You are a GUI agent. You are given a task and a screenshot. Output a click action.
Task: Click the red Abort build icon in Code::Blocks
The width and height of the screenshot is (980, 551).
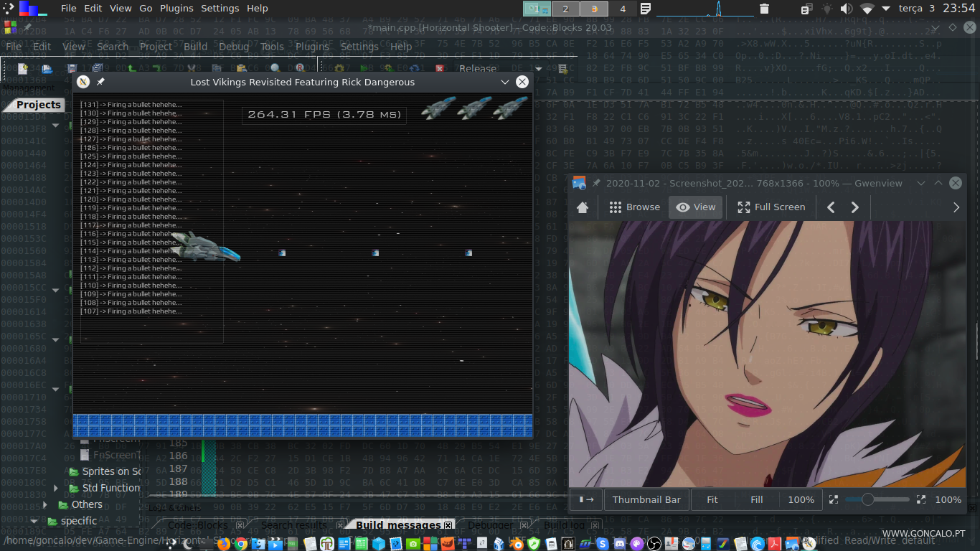[x=439, y=69]
